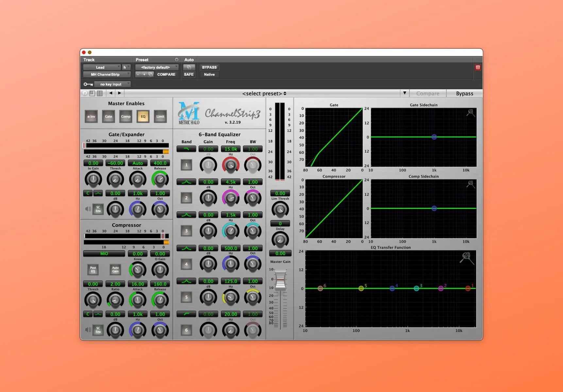563x392 pixels.
Task: Open the Gate Sidechain spectrum analyzer icon
Action: [470, 113]
